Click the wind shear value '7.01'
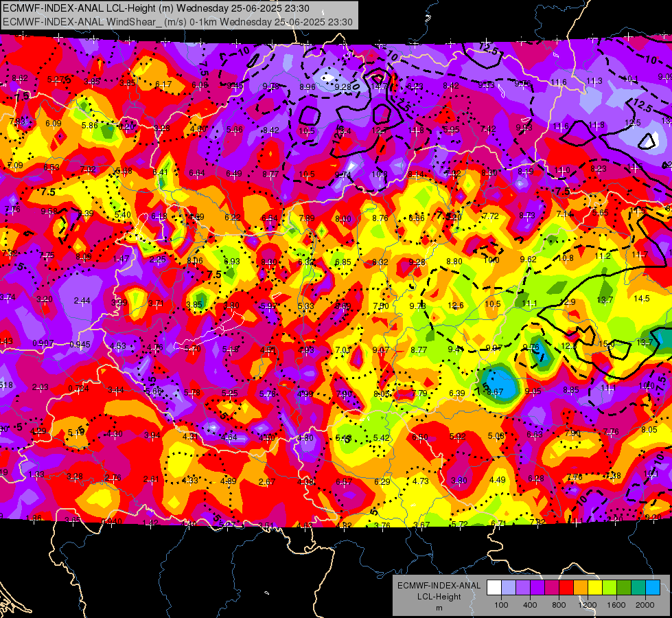 coord(343,350)
